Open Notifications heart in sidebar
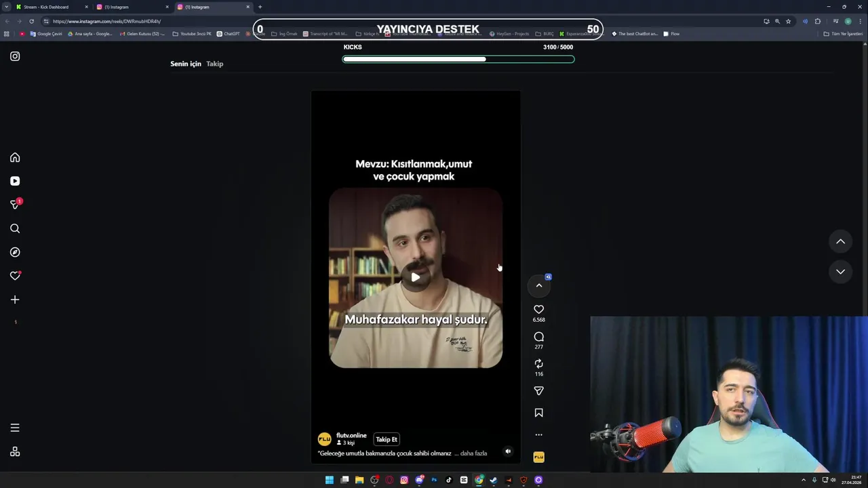Image resolution: width=868 pixels, height=488 pixels. [x=15, y=276]
